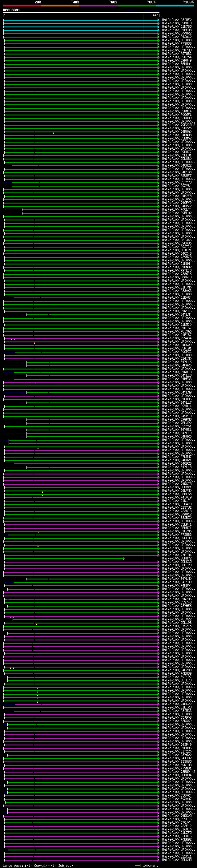The height and width of the screenshot is (868, 197).
Task: Select hit label UniRef100_A9TWB2
Action: [177, 54]
